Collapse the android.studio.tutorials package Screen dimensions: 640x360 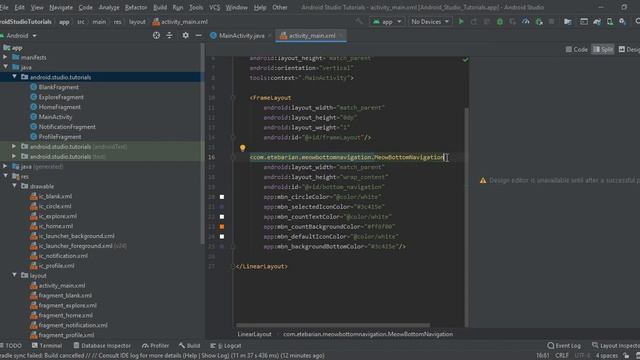point(14,77)
